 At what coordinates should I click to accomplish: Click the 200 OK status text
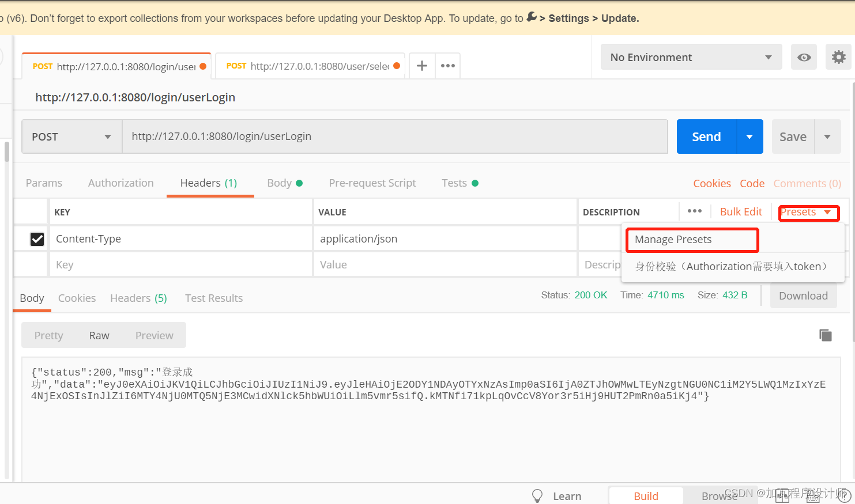tap(591, 295)
